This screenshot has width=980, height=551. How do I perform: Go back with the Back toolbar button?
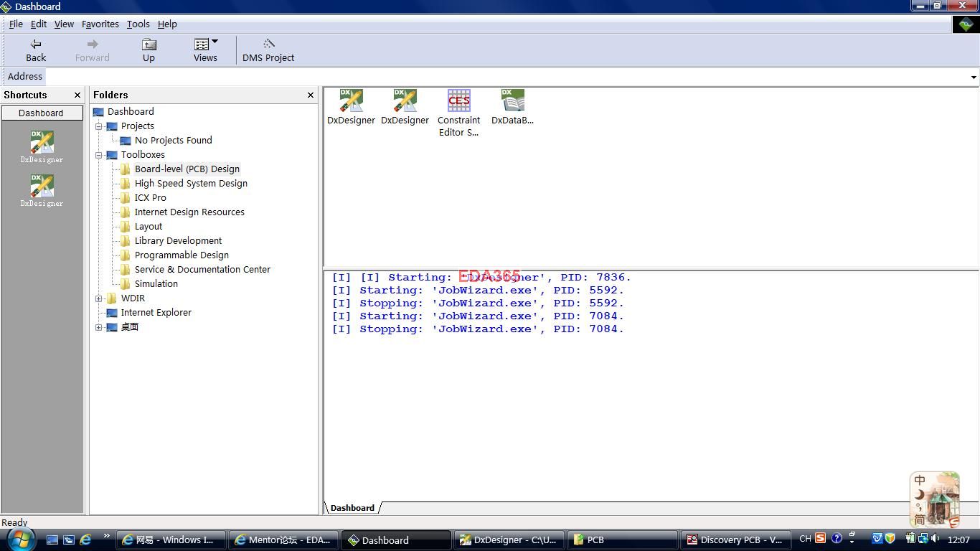pyautogui.click(x=36, y=50)
